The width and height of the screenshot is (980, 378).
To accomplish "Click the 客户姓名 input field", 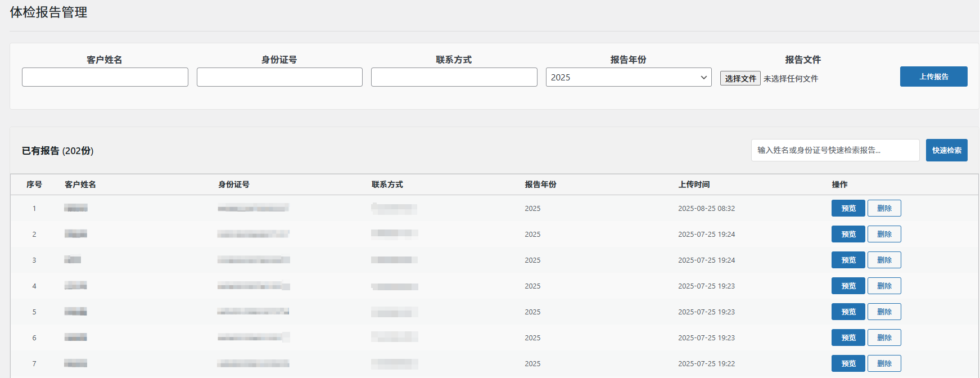I will (105, 77).
